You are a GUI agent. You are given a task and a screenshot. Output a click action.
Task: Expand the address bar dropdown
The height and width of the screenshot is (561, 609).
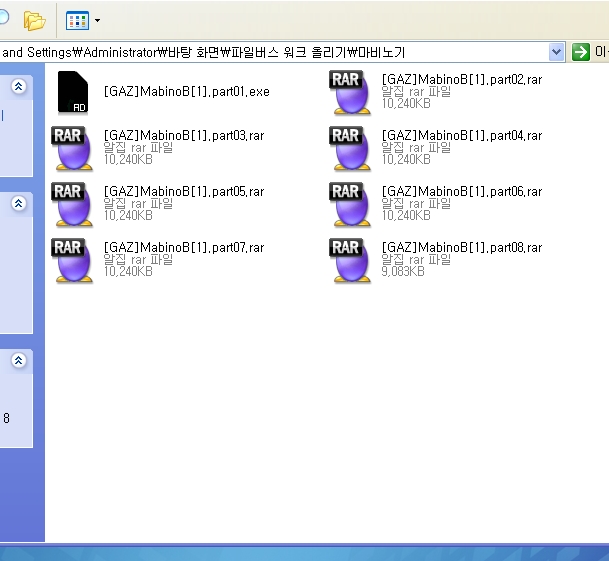point(557,52)
